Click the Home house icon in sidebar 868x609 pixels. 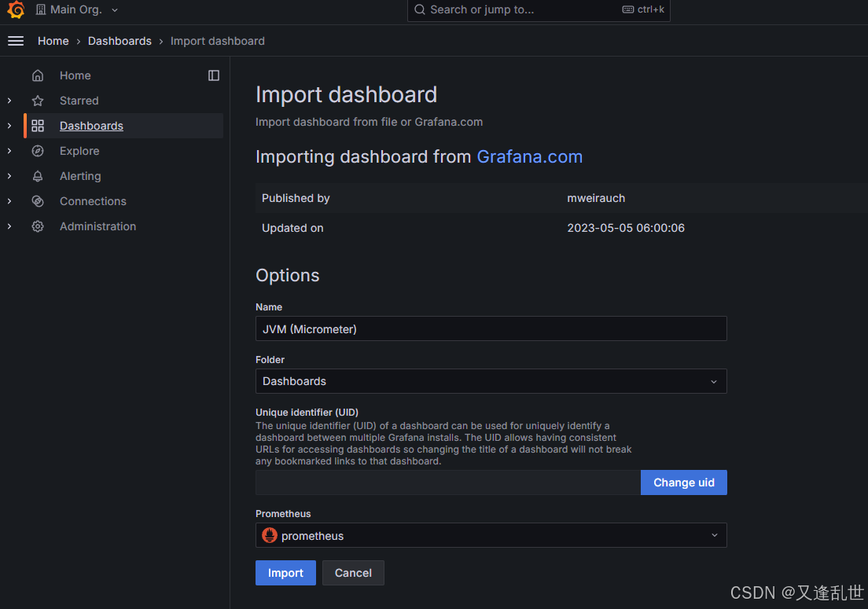pos(38,75)
